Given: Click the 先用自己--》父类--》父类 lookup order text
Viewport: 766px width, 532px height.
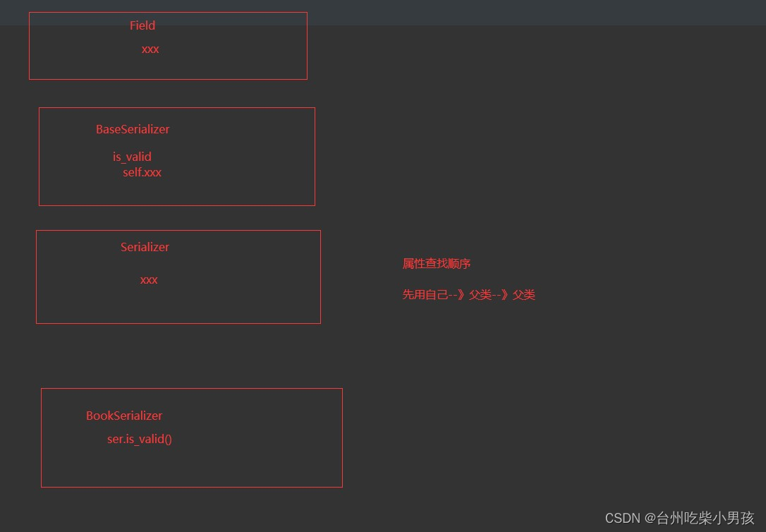Looking at the screenshot, I should (x=469, y=294).
